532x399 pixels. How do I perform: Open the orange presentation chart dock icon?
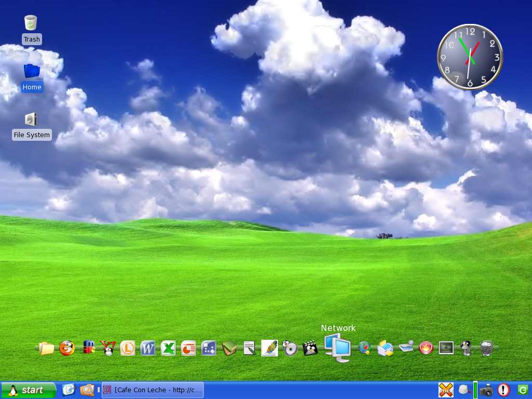click(188, 348)
